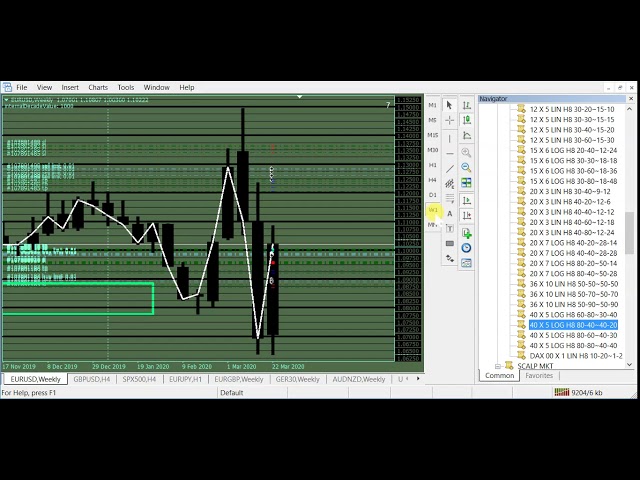Viewport: 640px width, 480px height.
Task: Enable the D1 timeframe button
Action: click(x=433, y=195)
